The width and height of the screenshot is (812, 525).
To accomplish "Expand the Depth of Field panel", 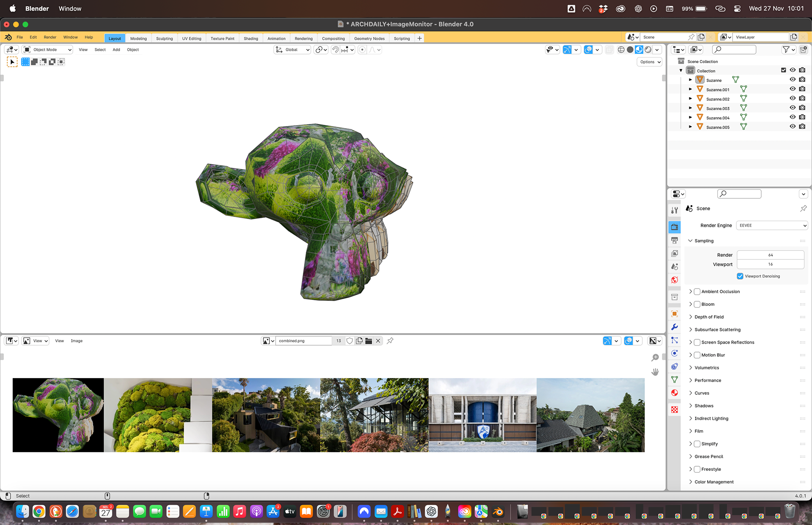I will 709,317.
